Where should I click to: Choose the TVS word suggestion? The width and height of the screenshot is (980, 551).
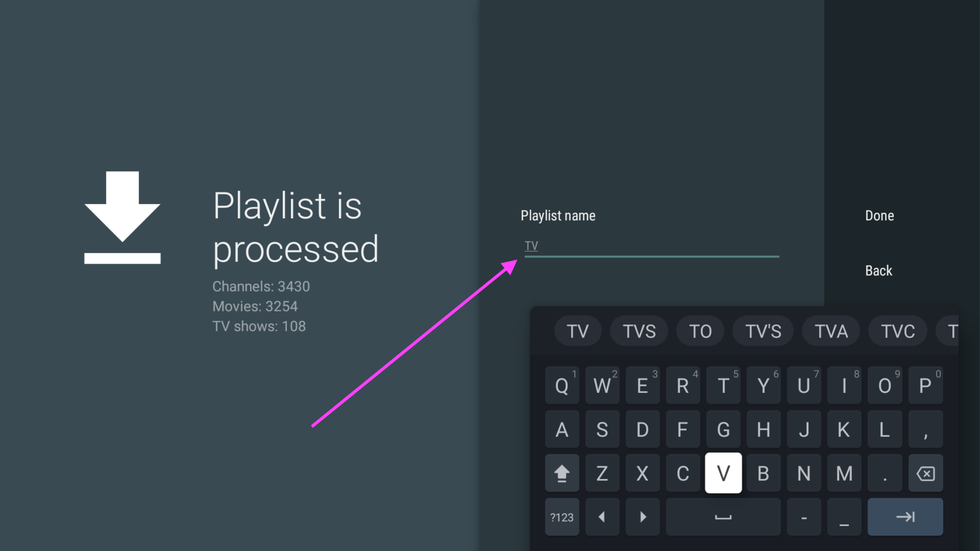pyautogui.click(x=639, y=331)
